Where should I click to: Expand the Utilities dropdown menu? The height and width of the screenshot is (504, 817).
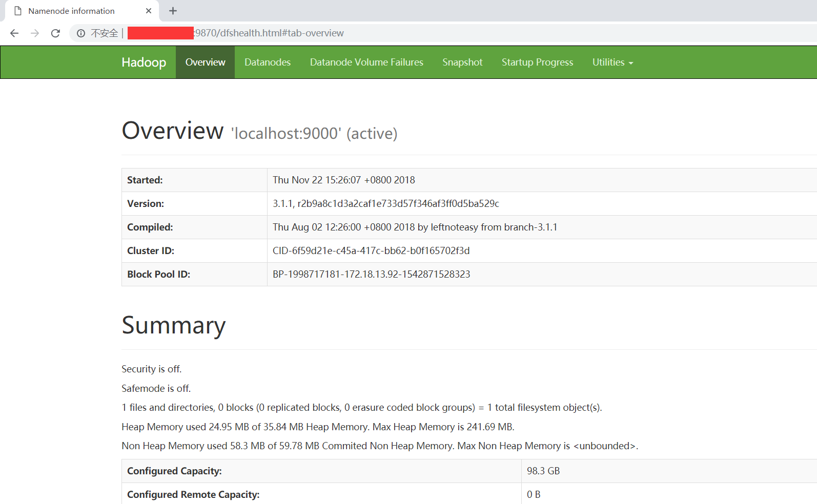click(x=612, y=62)
